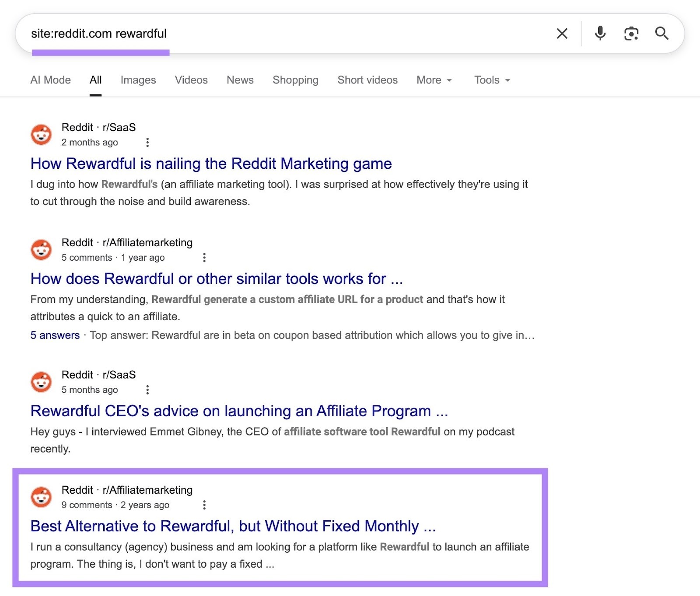Click the Reddit icon beside r/Affiliatemarketing result
This screenshot has height=596, width=700.
(x=42, y=250)
